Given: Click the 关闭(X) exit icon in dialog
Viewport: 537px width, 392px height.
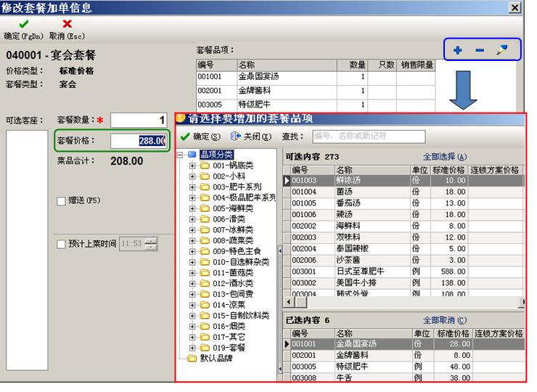Looking at the screenshot, I should pos(250,136).
